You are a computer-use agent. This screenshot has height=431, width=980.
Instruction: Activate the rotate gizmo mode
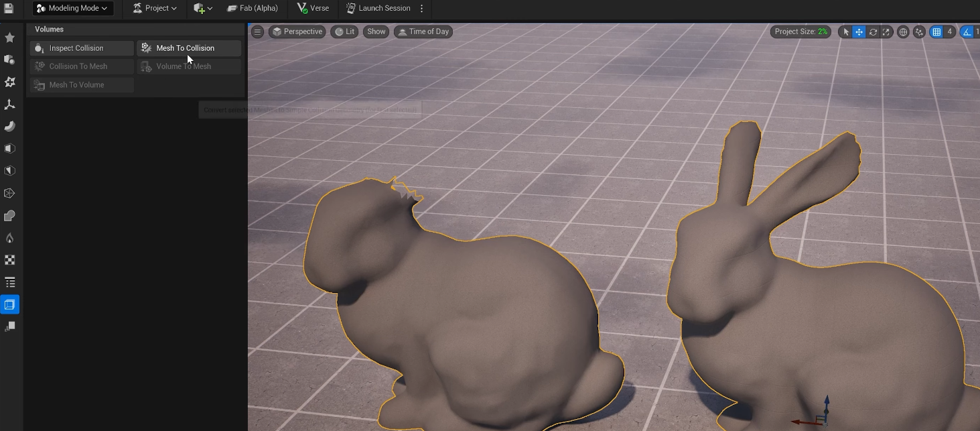(x=873, y=32)
